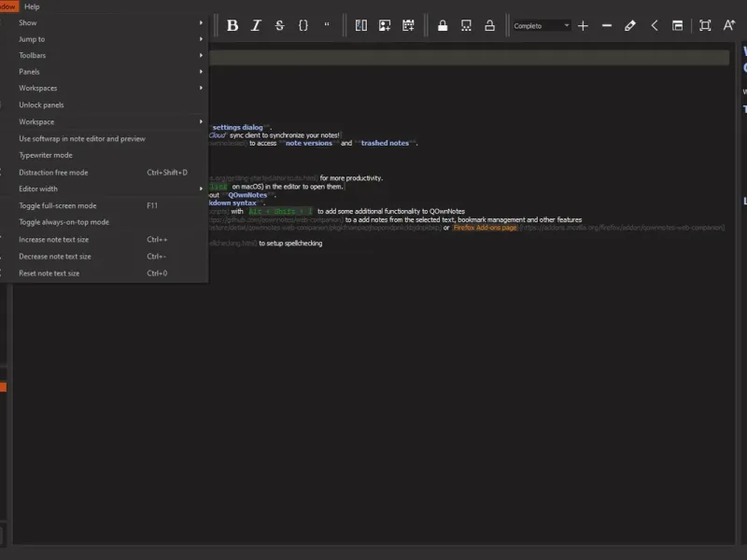The image size is (747, 560).
Task: Toggle full-screen using the frame toolbar icon
Action: 705,25
